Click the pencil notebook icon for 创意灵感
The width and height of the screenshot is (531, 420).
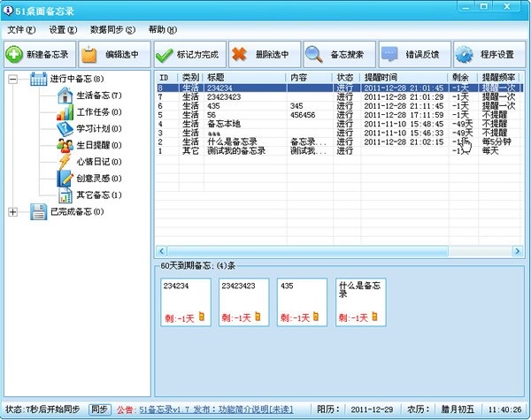coord(65,179)
